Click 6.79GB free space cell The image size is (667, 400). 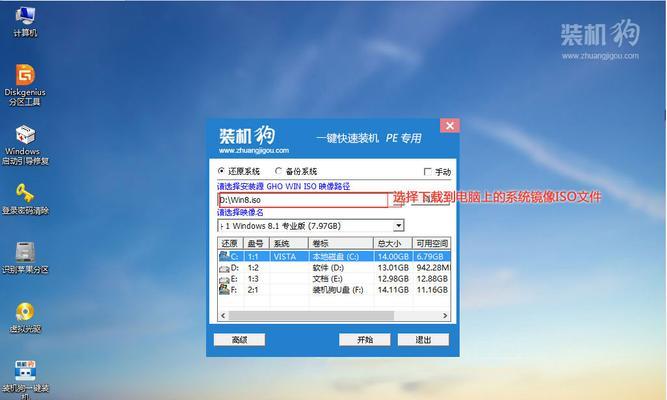(430, 257)
